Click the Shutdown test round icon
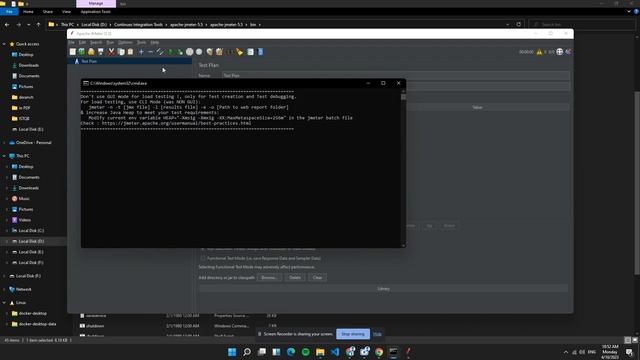 pos(199,52)
